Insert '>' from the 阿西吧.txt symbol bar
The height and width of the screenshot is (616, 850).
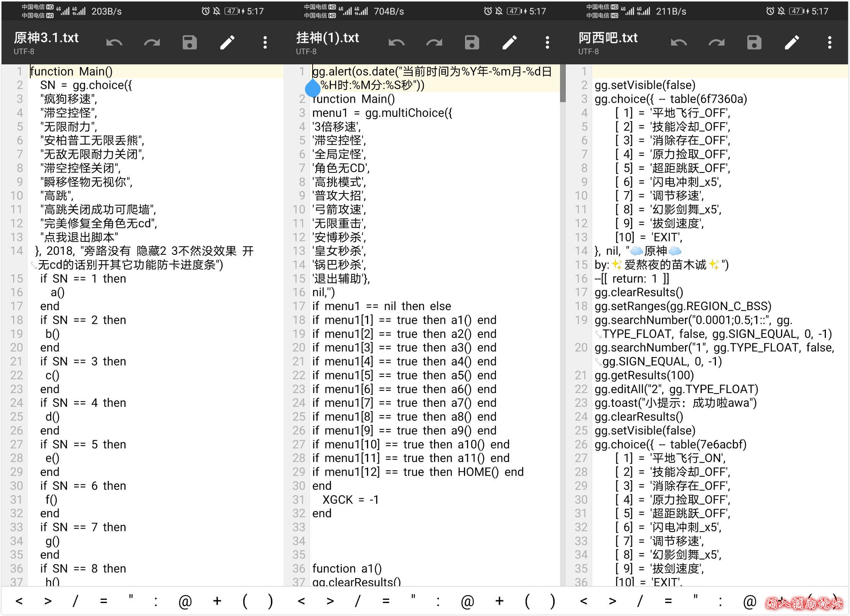click(612, 601)
